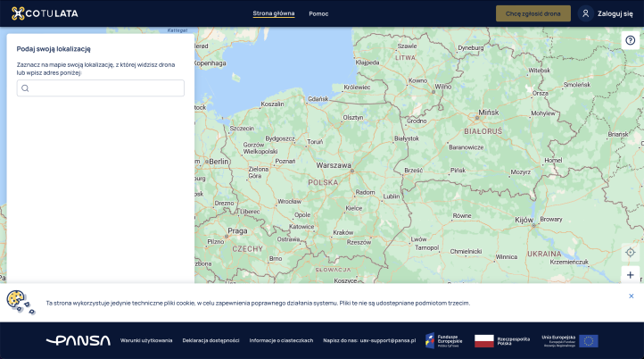644x359 pixels.
Task: Open the help question mark on map
Action: pyautogui.click(x=630, y=40)
